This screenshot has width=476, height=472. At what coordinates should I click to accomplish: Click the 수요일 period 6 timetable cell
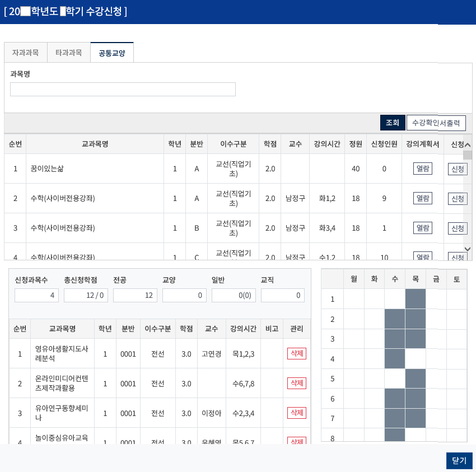pyautogui.click(x=394, y=399)
